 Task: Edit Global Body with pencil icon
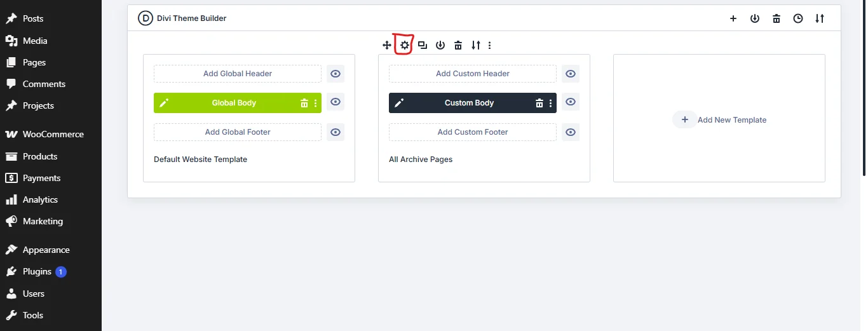click(164, 103)
